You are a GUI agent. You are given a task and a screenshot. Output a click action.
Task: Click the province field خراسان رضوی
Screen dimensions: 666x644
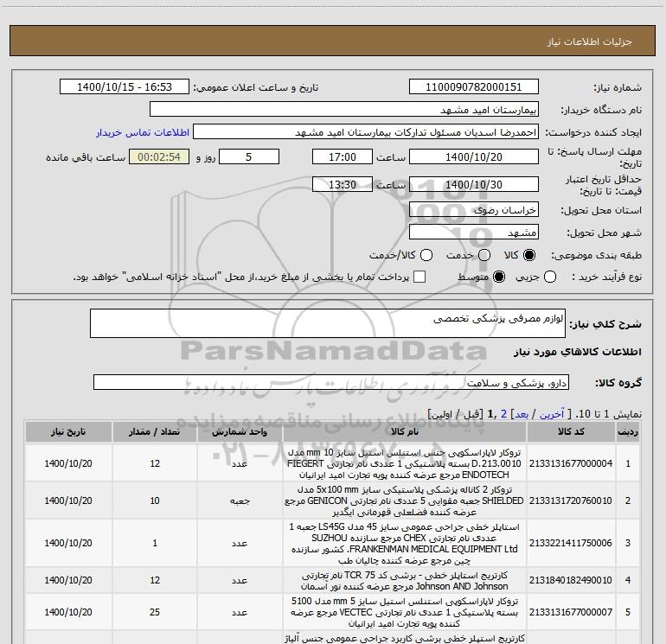tap(474, 209)
